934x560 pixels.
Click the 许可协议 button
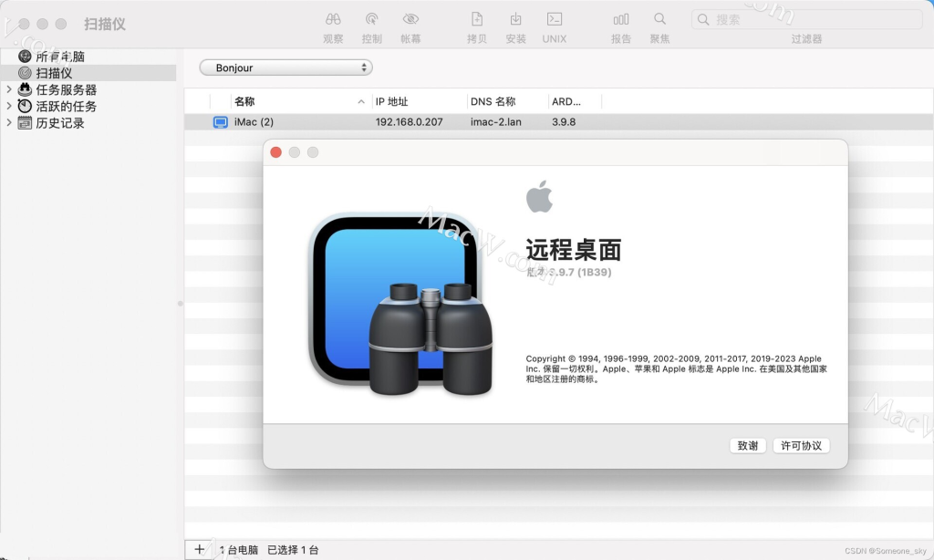tap(801, 445)
